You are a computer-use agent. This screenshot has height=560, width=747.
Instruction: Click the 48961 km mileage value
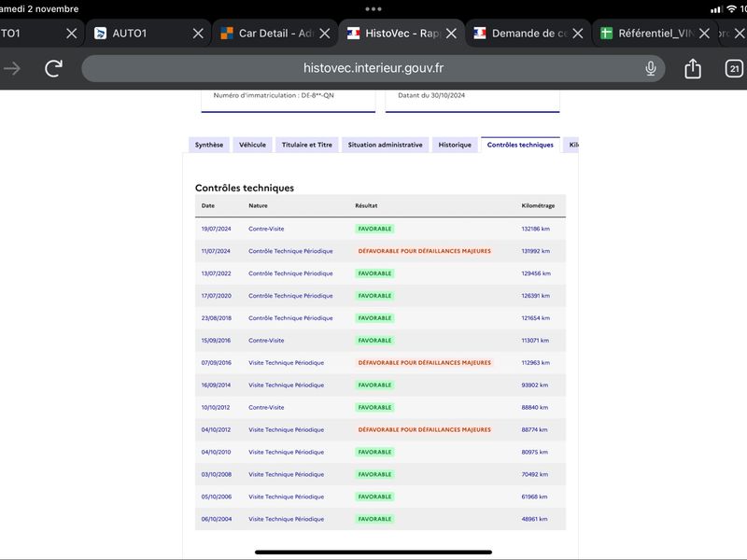tap(534, 519)
